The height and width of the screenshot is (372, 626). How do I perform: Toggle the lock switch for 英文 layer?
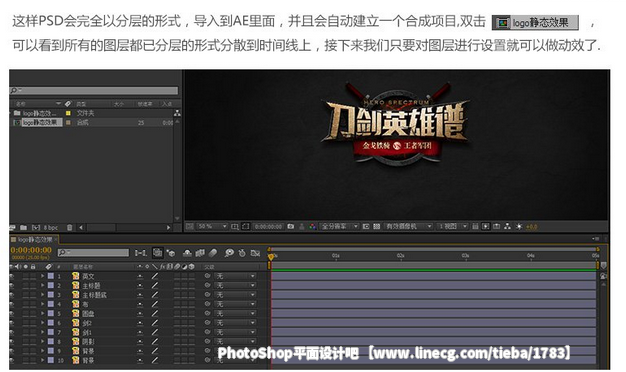click(34, 276)
